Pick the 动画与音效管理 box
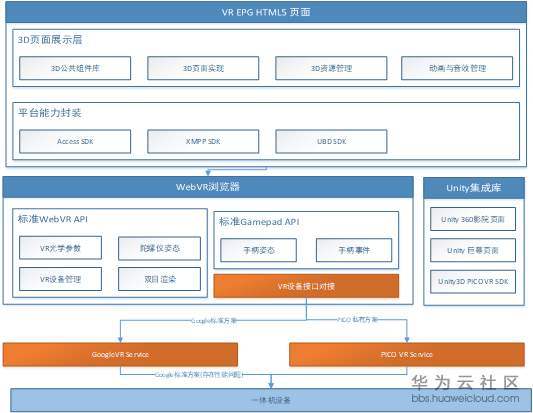The width and height of the screenshot is (533, 413). pos(457,68)
